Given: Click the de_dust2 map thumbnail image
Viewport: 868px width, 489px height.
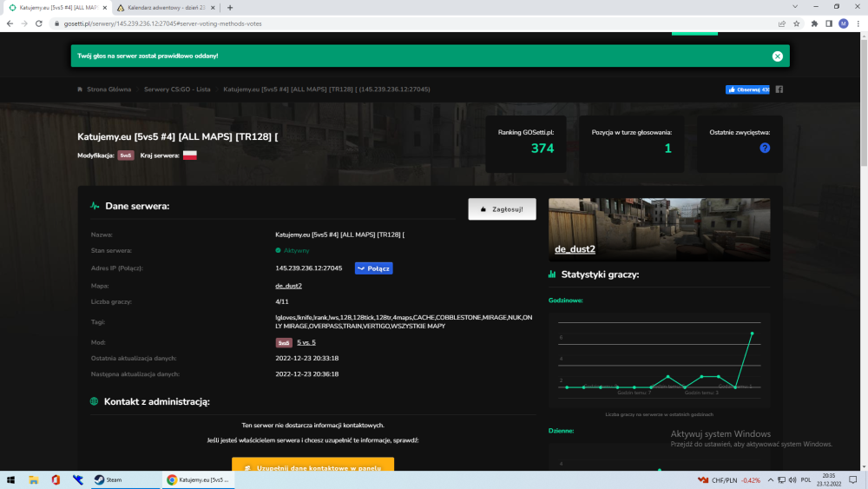Looking at the screenshot, I should point(659,229).
